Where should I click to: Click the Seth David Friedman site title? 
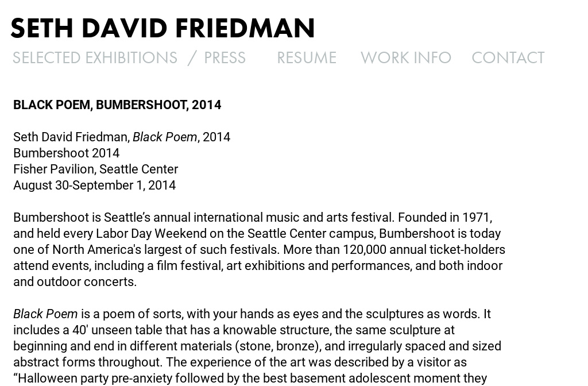163,28
